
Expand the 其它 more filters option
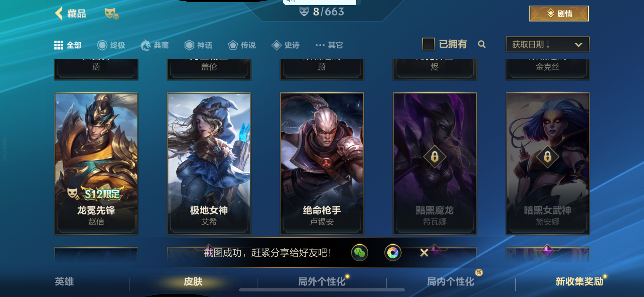pyautogui.click(x=329, y=45)
